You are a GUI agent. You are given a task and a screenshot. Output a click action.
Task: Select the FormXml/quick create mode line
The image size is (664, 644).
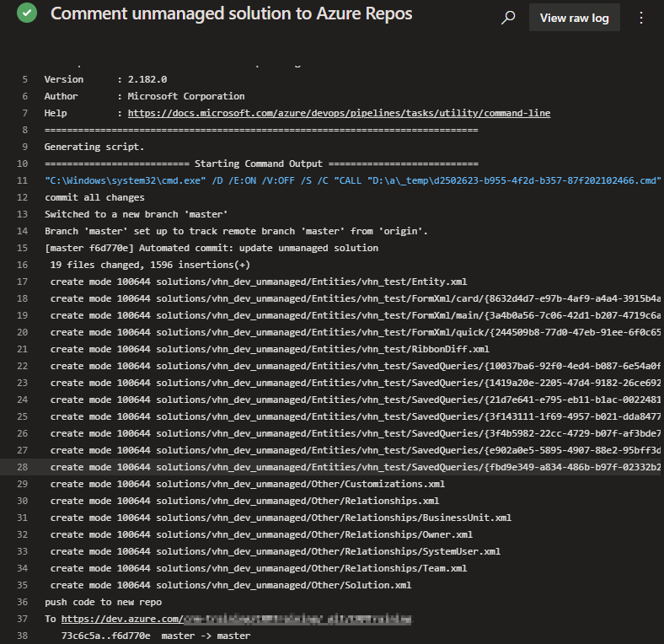(355, 333)
